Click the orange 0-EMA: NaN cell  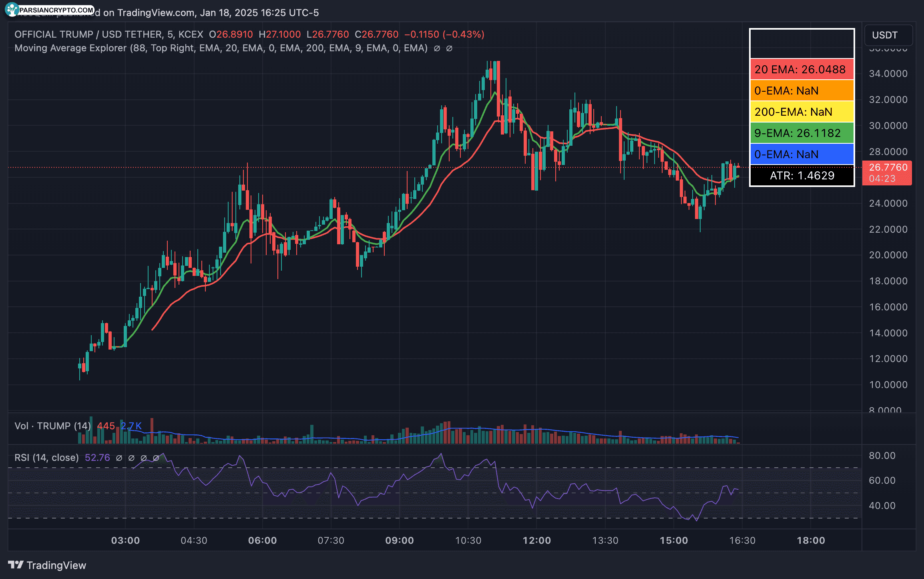coord(802,90)
